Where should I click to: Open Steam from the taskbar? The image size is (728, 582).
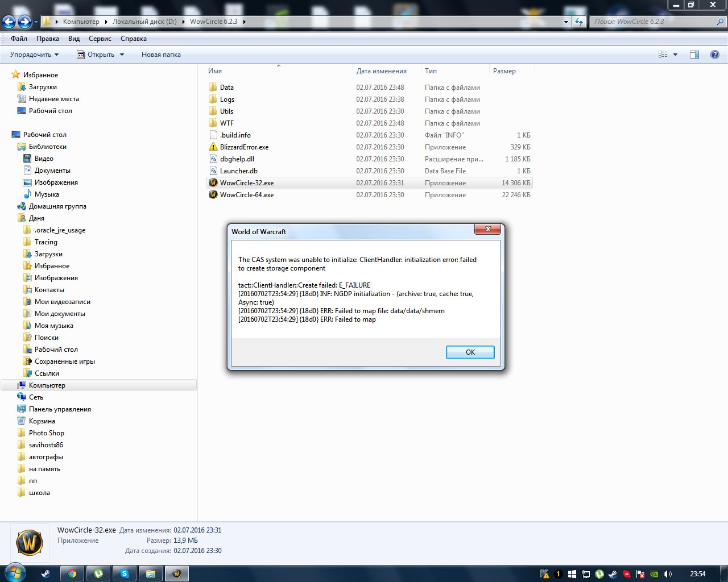click(45, 573)
